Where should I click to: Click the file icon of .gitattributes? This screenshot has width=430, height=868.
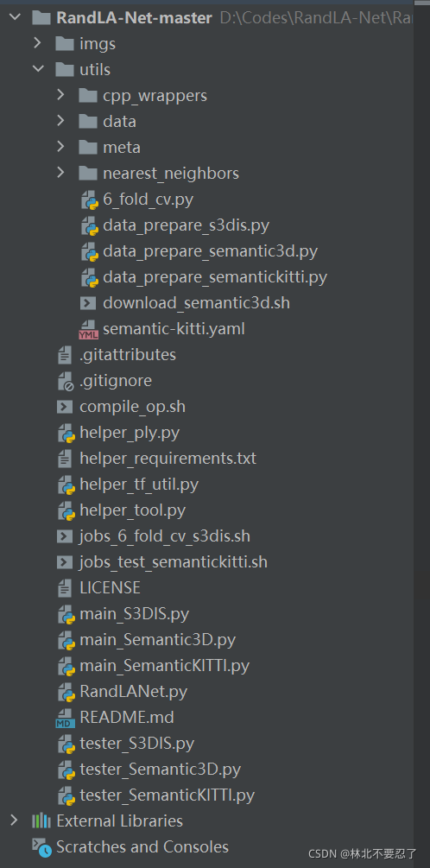(x=65, y=355)
